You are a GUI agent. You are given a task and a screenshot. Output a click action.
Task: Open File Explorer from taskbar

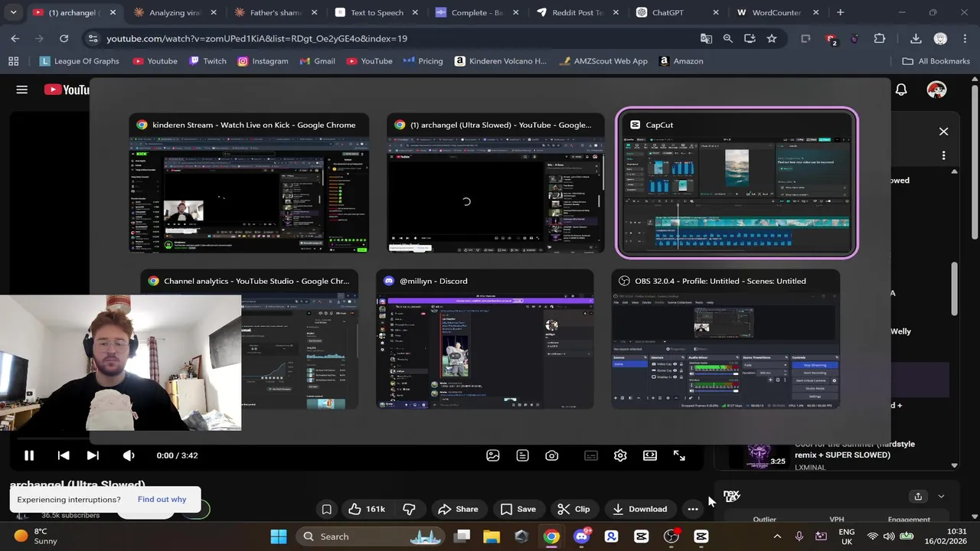(x=492, y=536)
